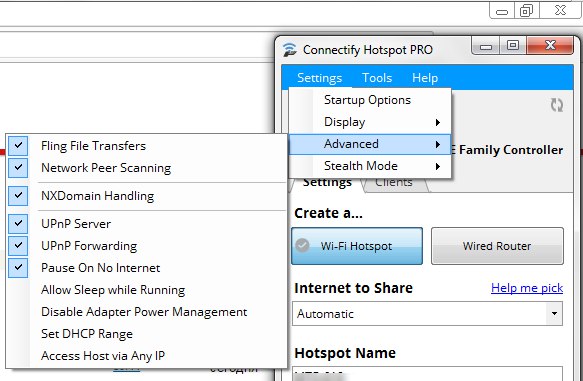Viewport: 583px width, 381px height.
Task: Close the background window
Action: (560, 10)
